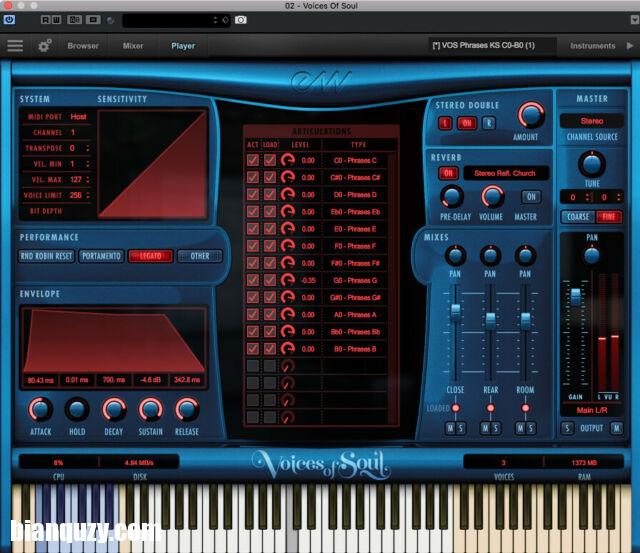Screen dimensions: 640x553
Task: Click the Other performance button
Action: 200,256
